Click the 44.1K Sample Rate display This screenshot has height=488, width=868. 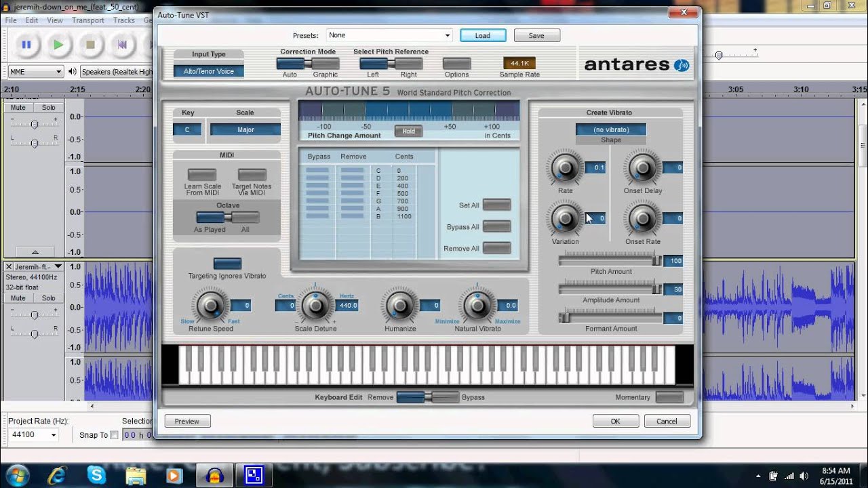[x=519, y=63]
